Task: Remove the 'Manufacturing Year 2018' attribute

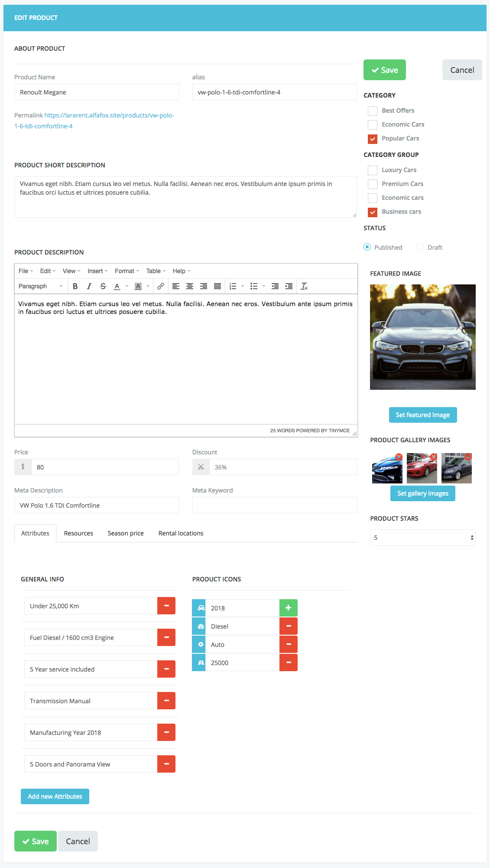Action: click(x=166, y=732)
